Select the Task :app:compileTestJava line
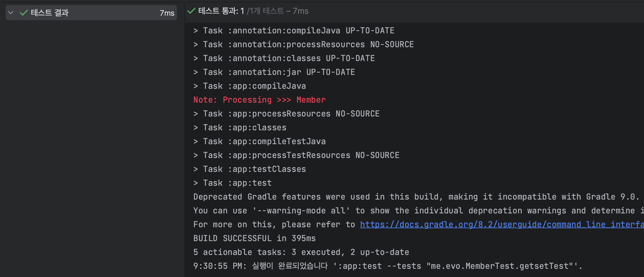Image resolution: width=644 pixels, height=277 pixels. (259, 141)
